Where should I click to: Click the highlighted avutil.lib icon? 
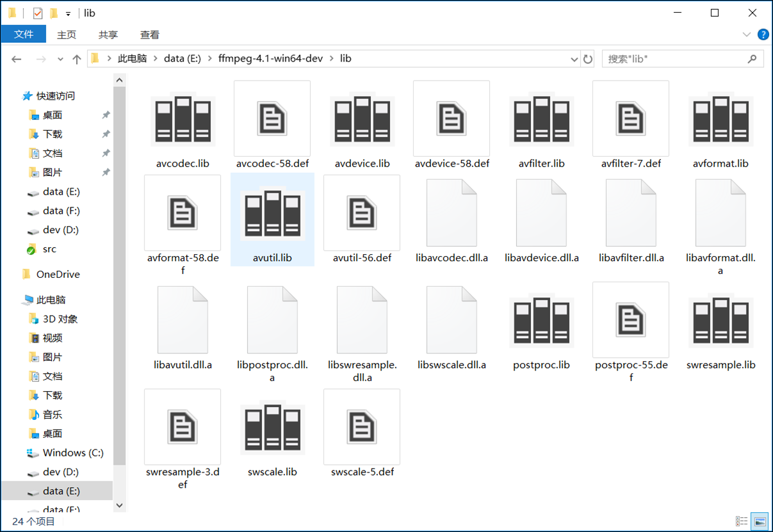pos(272,214)
